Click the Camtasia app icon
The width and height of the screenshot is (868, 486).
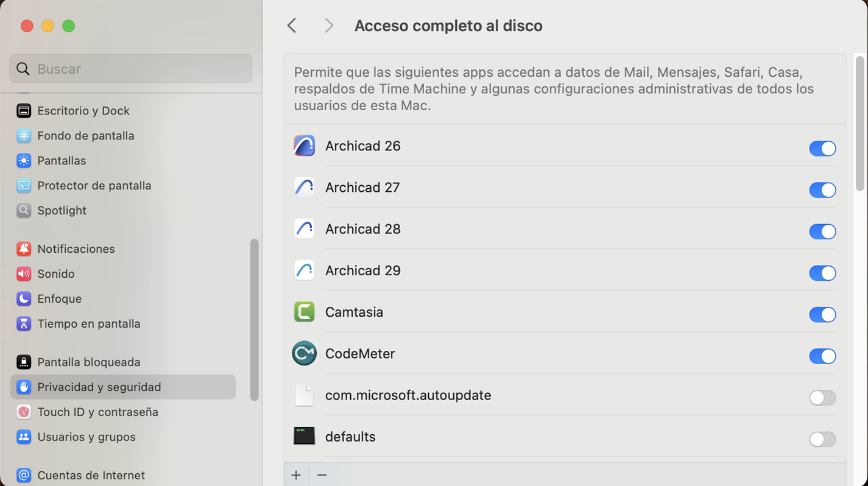coord(304,312)
